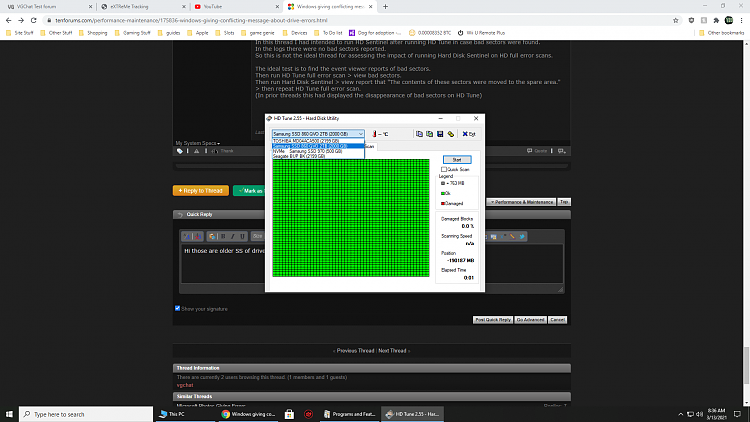Expand My System Specs dropdown
Viewport: 750px width, 422px height.
tap(198, 143)
